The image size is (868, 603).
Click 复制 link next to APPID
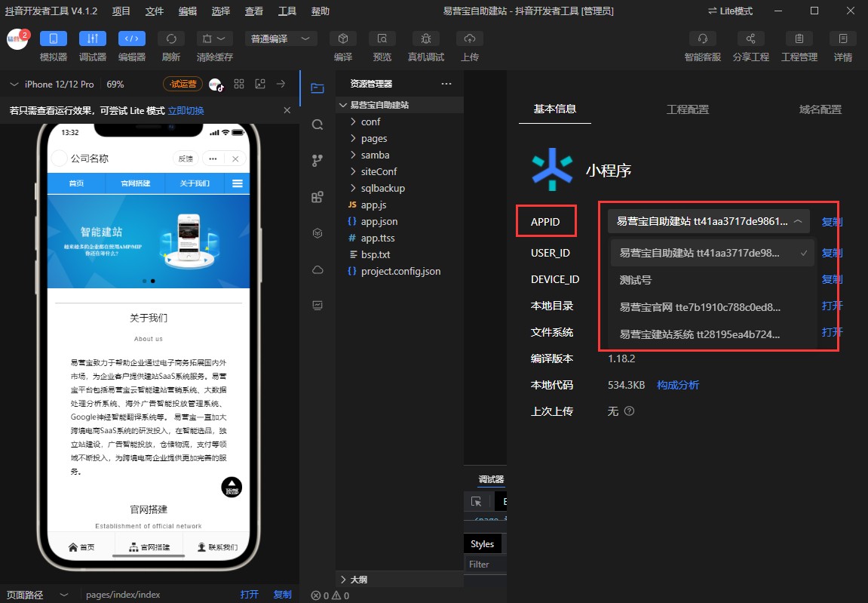click(x=832, y=222)
